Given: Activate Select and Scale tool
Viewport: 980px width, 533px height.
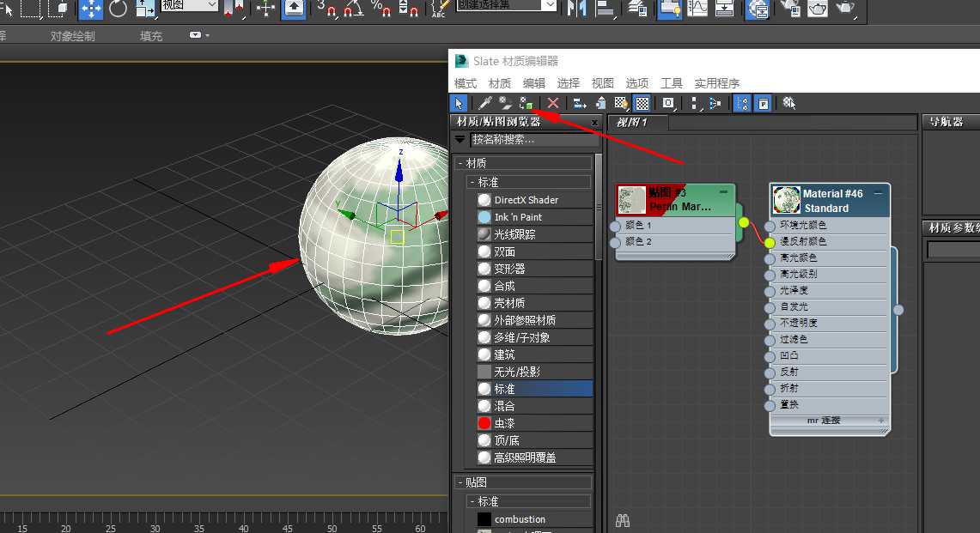Looking at the screenshot, I should tap(146, 9).
